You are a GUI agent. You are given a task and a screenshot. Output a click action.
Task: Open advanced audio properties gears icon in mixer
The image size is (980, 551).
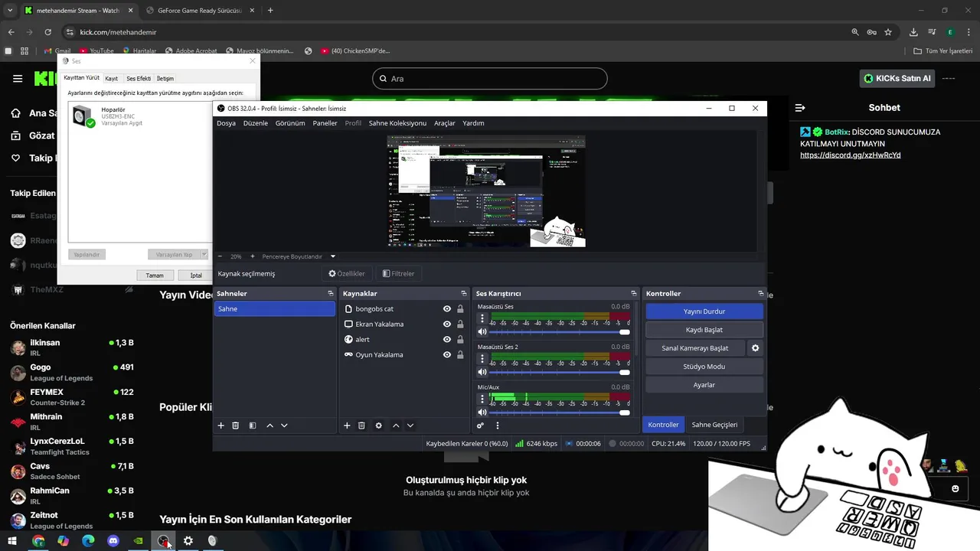pos(481,425)
